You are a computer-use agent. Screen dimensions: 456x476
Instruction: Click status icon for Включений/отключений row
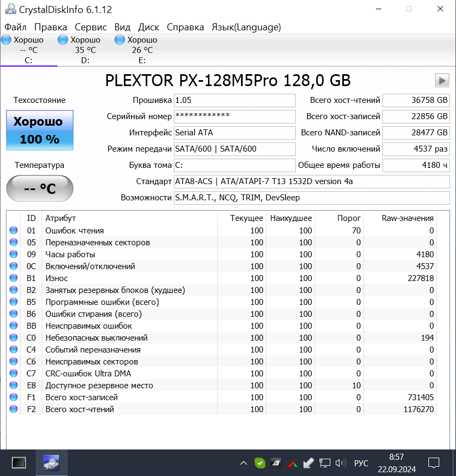14,266
